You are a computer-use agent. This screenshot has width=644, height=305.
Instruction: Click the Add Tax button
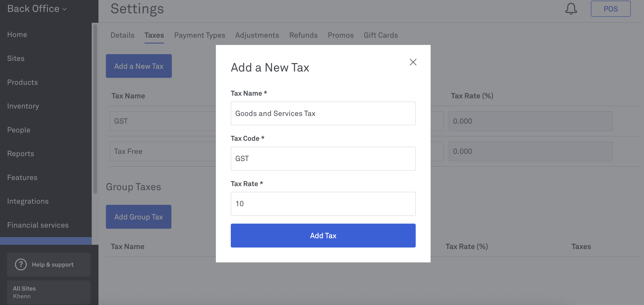coord(323,235)
